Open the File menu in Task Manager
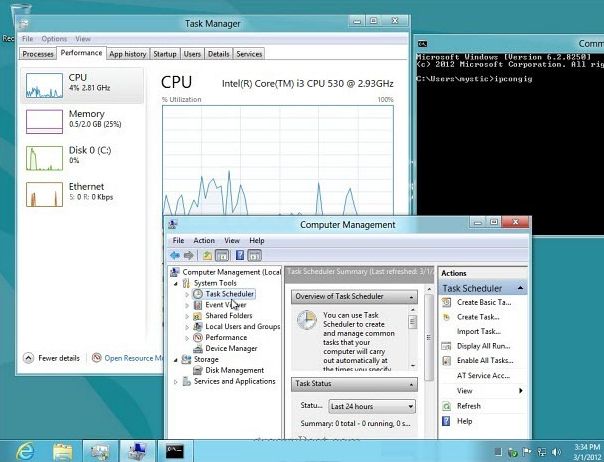604x462 pixels. pyautogui.click(x=27, y=39)
